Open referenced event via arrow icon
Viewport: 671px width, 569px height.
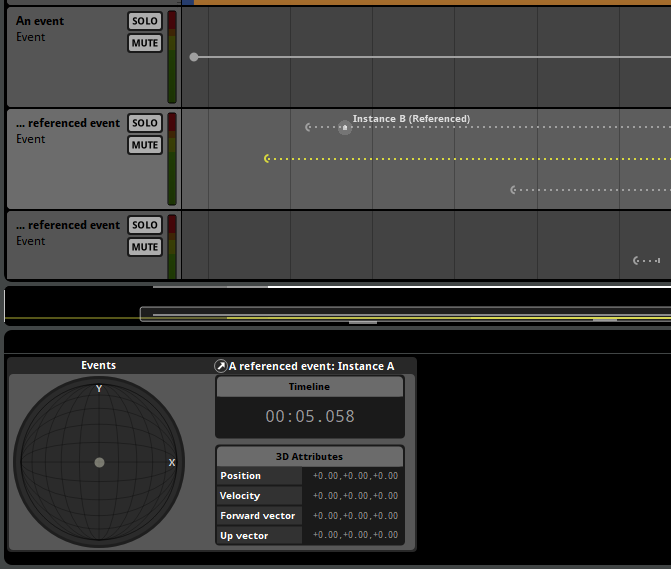click(x=220, y=366)
